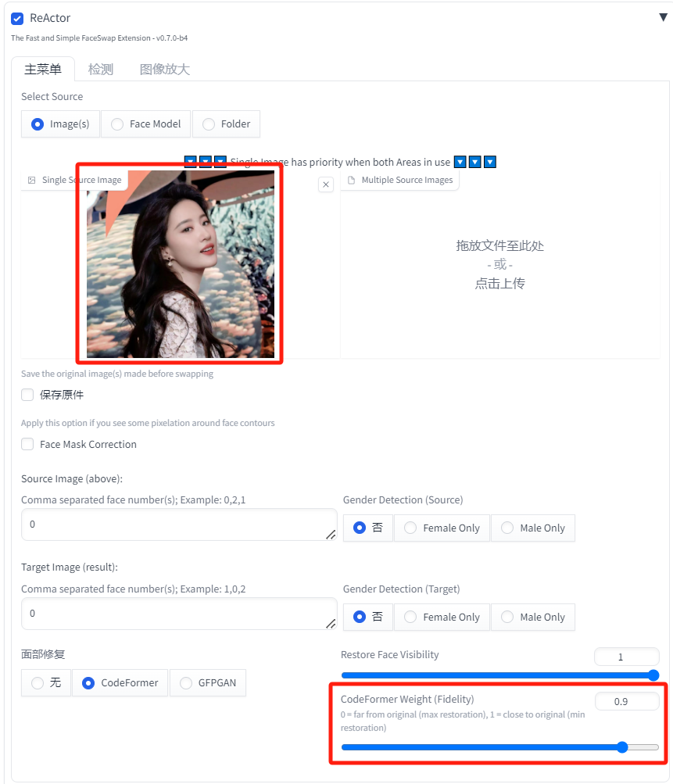Click 'Target Image (result):' label

coord(70,567)
